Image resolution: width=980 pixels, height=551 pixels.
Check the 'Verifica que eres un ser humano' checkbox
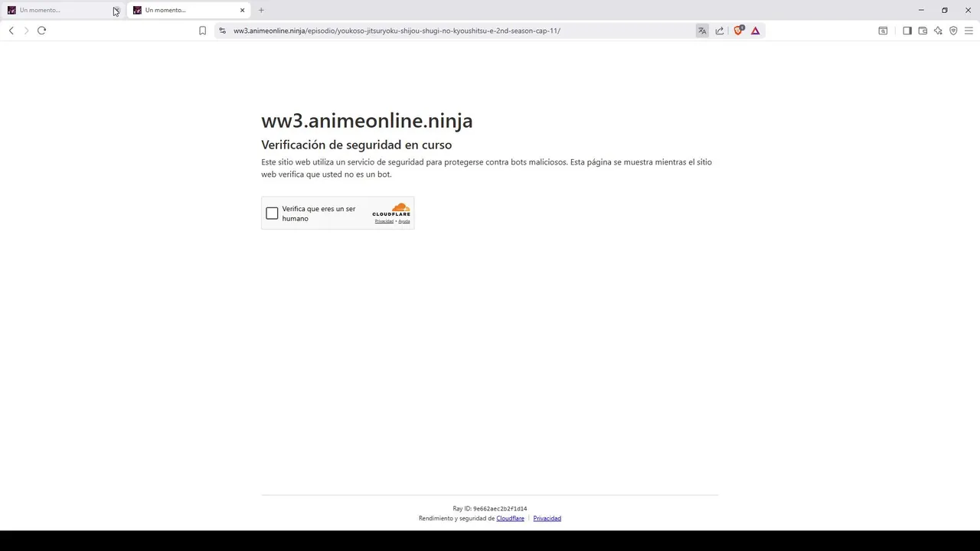(272, 214)
